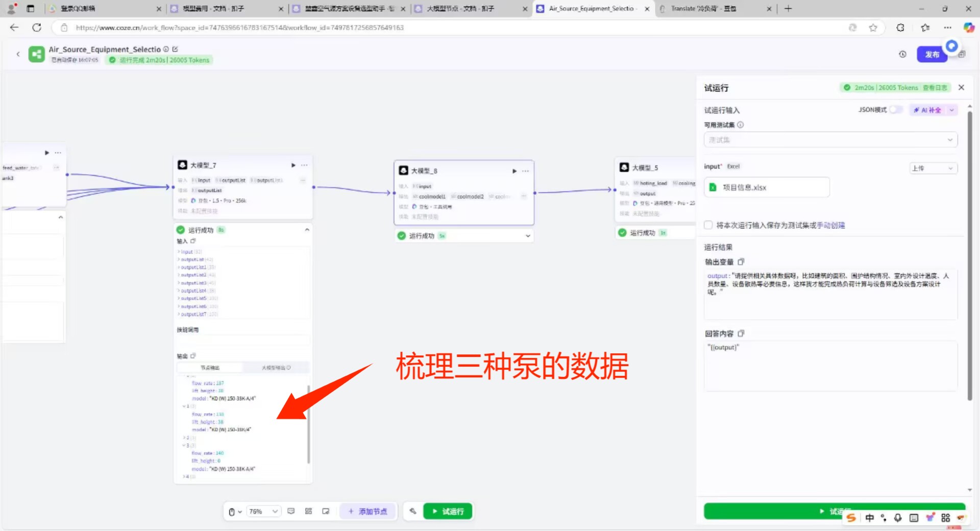Screen dimensions: 980x531
Task: Run the 大模型_7 node with its play icon
Action: [293, 165]
